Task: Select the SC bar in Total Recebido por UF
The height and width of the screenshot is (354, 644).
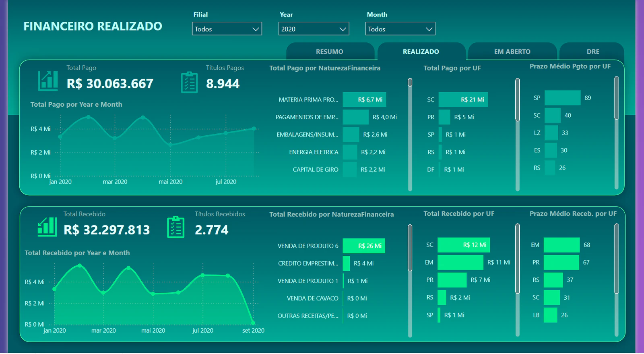Action: point(464,245)
